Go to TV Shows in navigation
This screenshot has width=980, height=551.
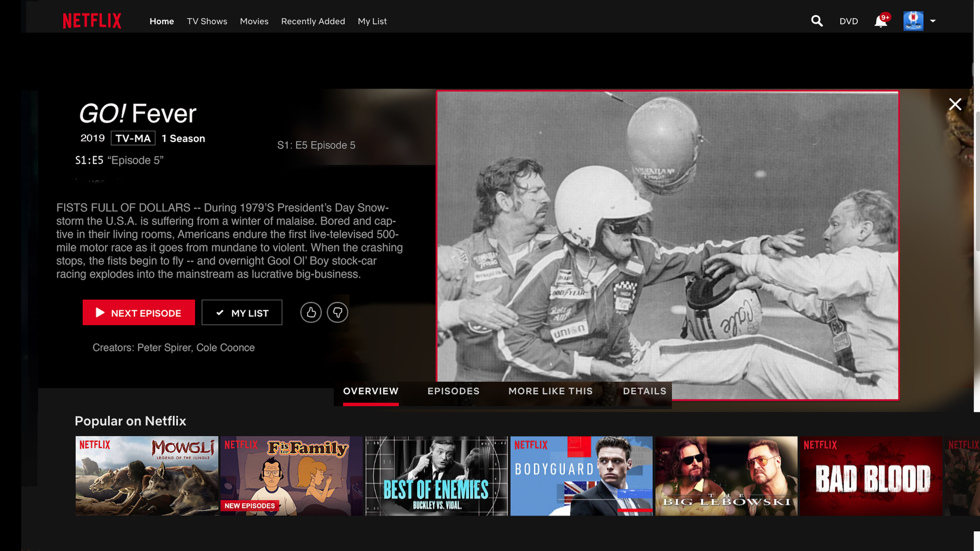[207, 21]
